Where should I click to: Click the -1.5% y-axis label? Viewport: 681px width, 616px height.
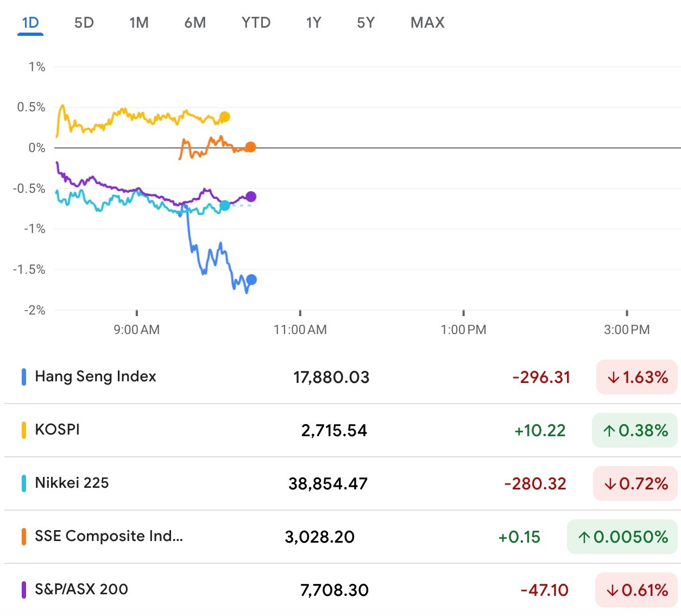click(x=29, y=269)
